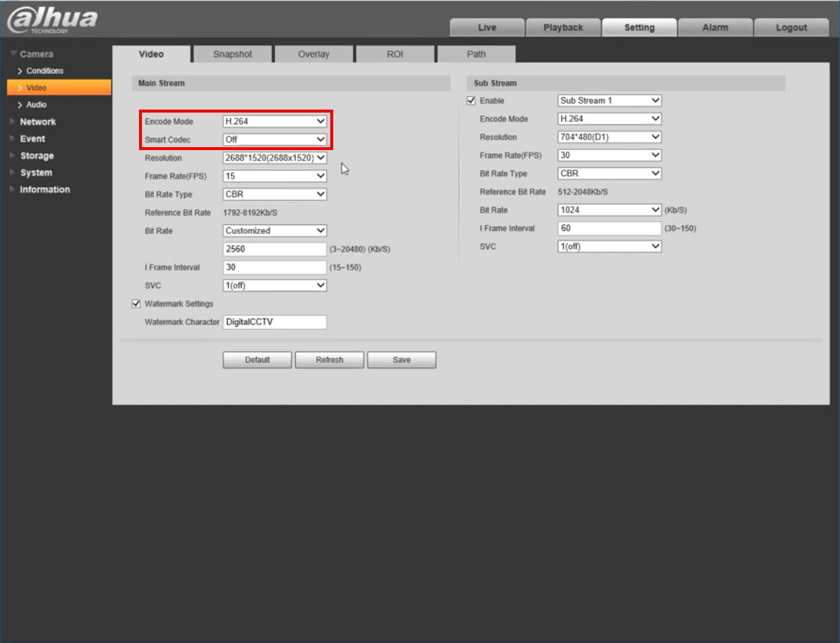Open Conditions under Camera
The width and height of the screenshot is (840, 643).
43,71
